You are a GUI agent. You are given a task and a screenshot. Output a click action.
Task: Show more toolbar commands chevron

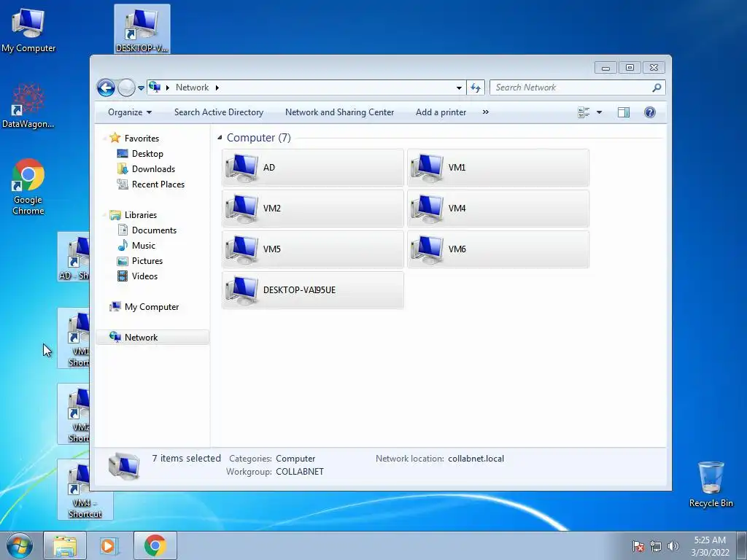click(485, 112)
